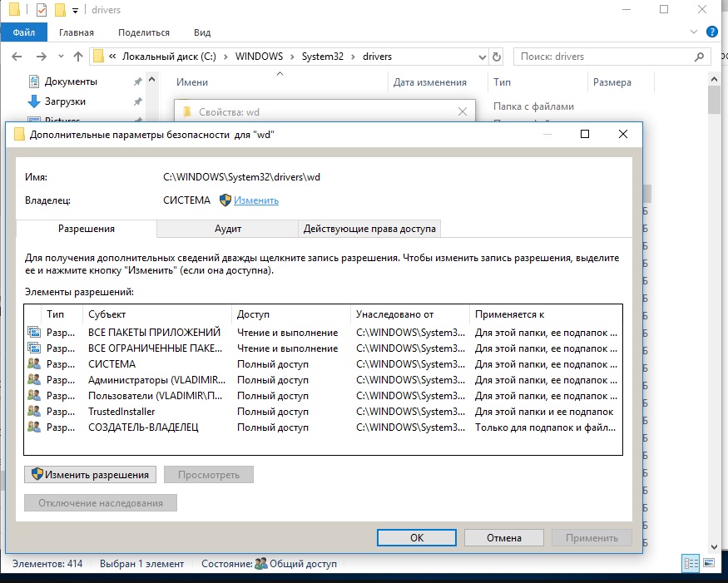Viewport: 728px width, 583px height.
Task: Open the Поделиться ribbon tab
Action: (x=143, y=32)
